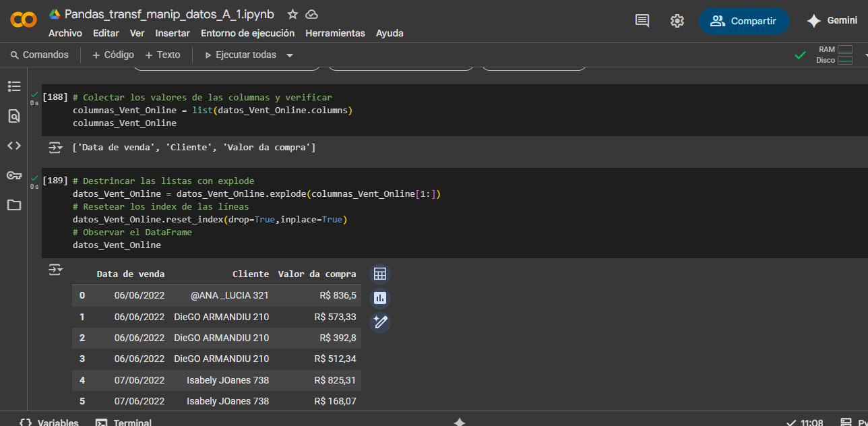Click the green connected checkmark in the toolbar

click(x=800, y=55)
